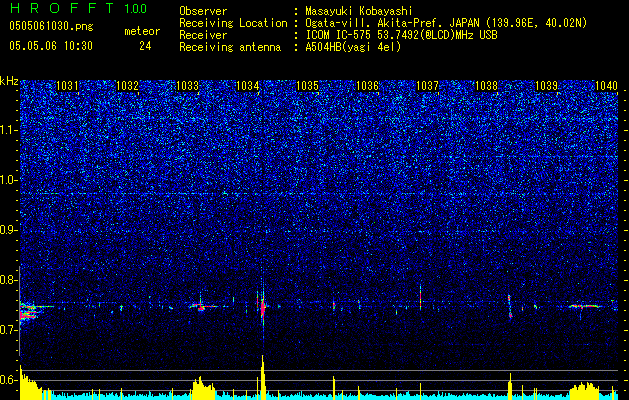The height and width of the screenshot is (400, 629).
Task: Click the 1032 time marker
Action: [x=127, y=86]
